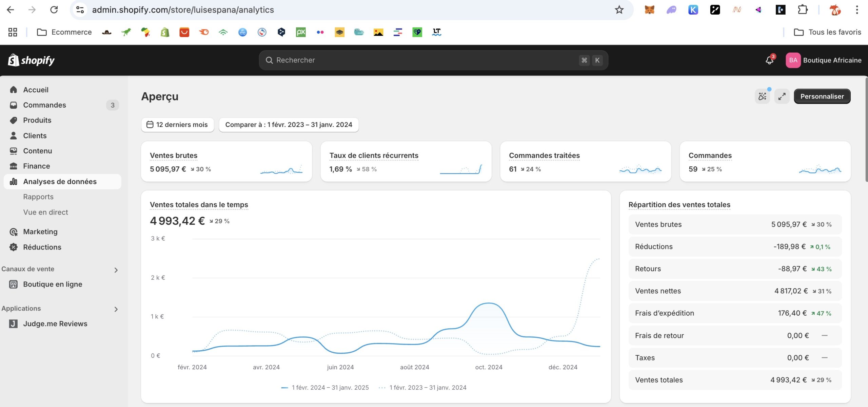Open the Comparer à date range dropdown
Screen dimensions: 868x407
[x=289, y=125]
